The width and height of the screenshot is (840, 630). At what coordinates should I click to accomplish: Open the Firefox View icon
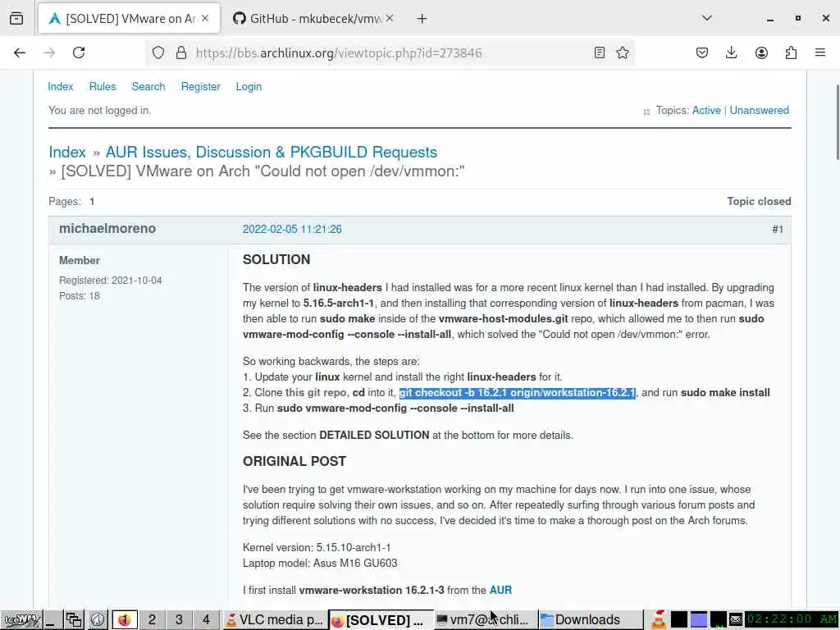point(16,19)
